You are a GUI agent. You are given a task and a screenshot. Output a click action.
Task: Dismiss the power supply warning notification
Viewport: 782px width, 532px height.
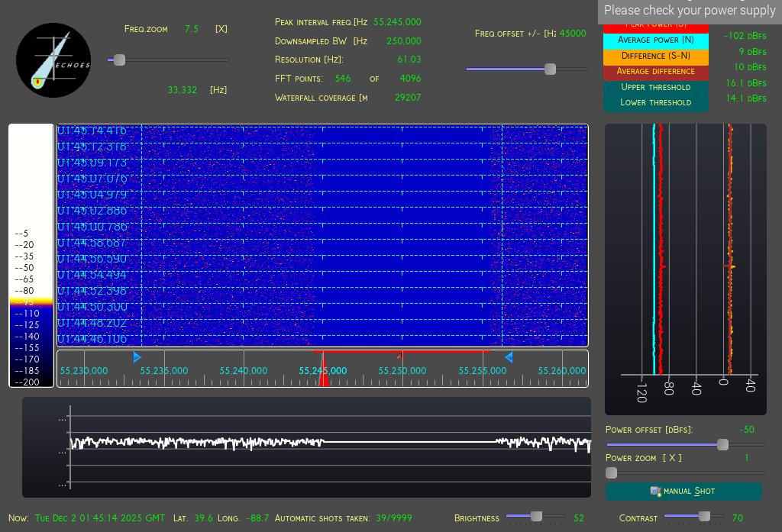690,11
